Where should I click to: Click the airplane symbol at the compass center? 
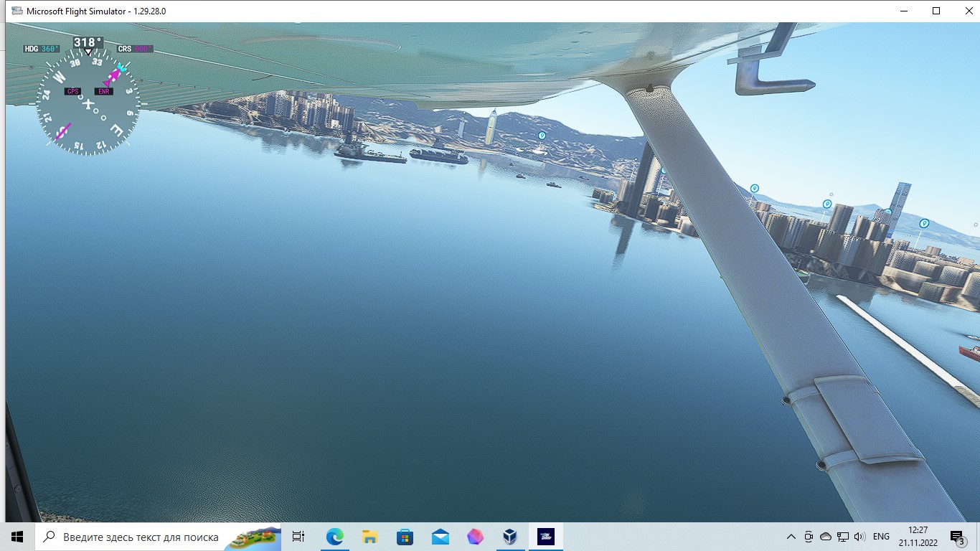coord(88,104)
